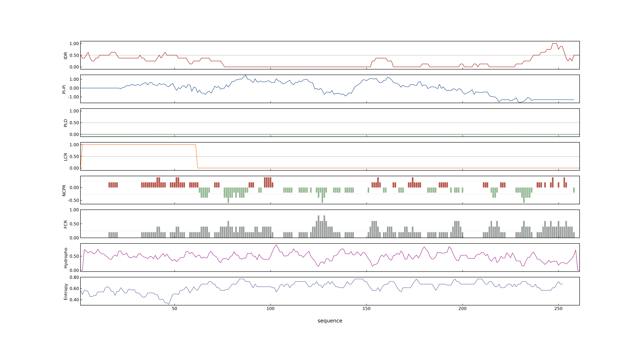Select the 'Pi-Pi' y-axis label

click(64, 89)
